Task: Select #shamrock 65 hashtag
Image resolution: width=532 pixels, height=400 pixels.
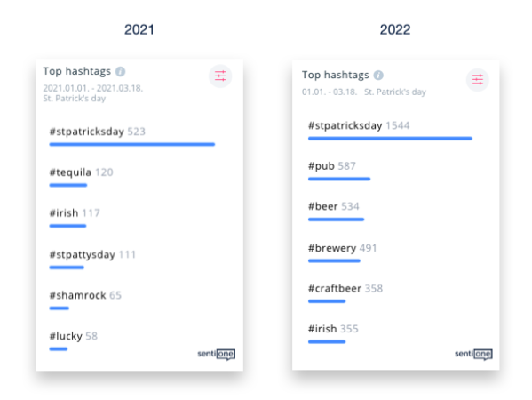Action: (x=85, y=295)
